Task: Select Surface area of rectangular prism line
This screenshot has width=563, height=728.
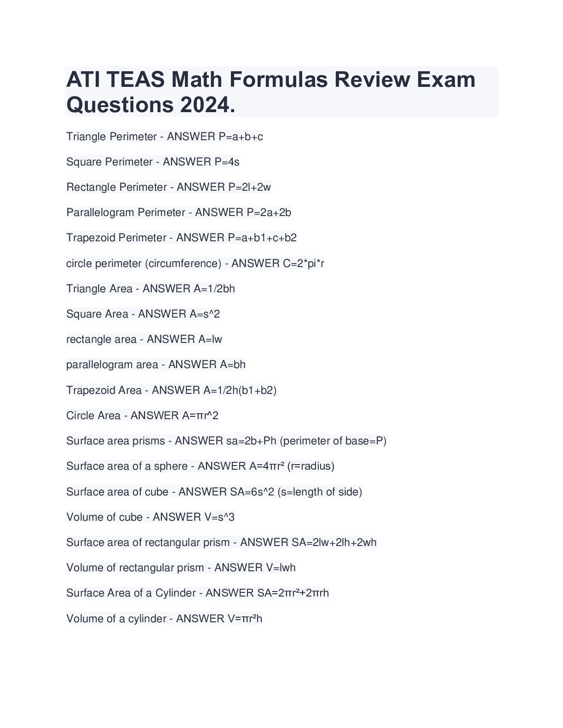Action: (222, 542)
